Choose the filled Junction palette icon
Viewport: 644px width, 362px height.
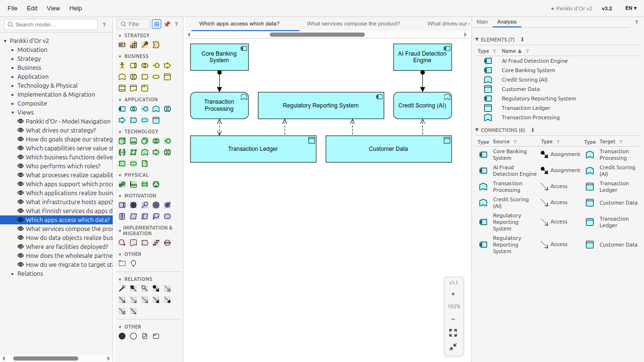[122, 336]
